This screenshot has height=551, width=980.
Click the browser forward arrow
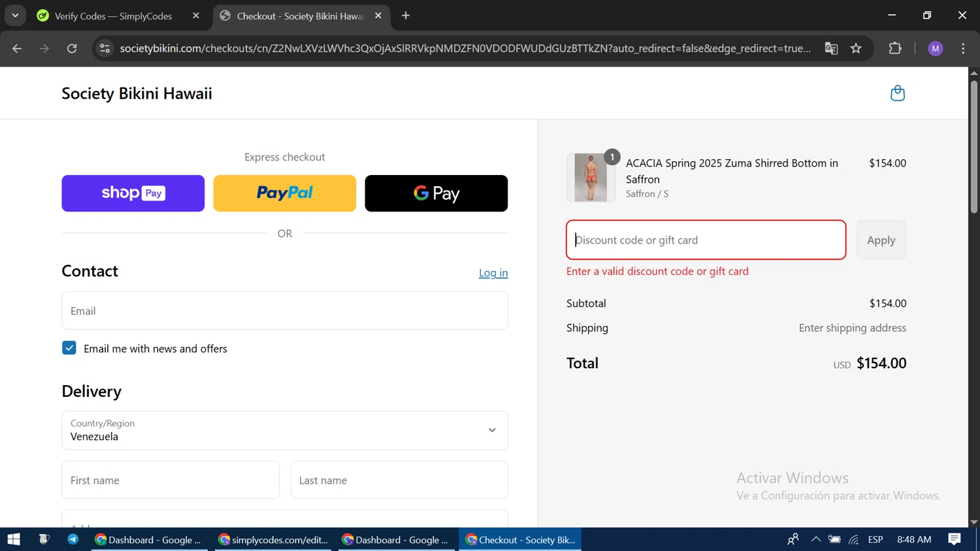44,48
